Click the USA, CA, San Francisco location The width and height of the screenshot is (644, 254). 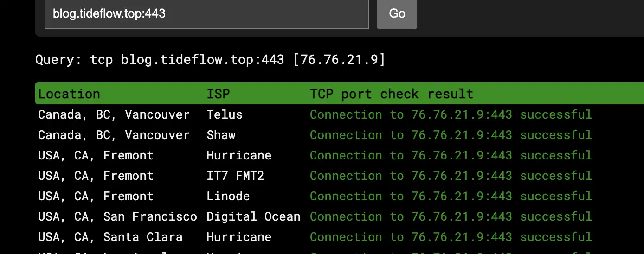pyautogui.click(x=117, y=216)
